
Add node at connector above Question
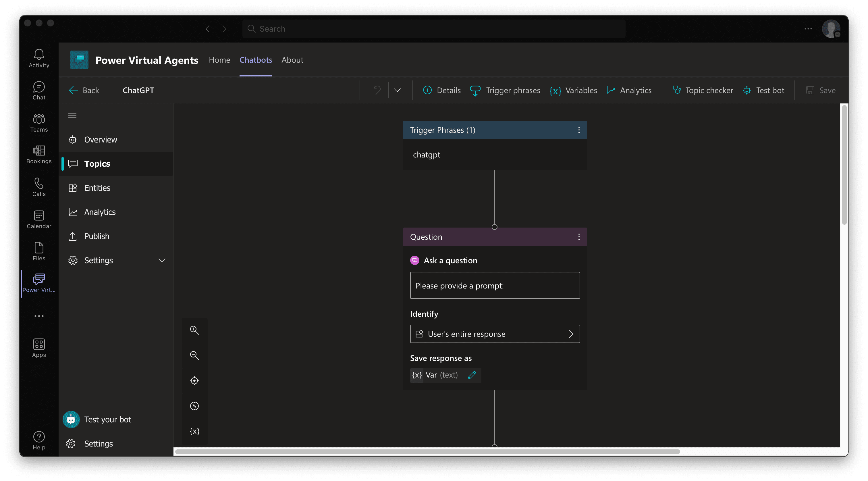(x=494, y=227)
